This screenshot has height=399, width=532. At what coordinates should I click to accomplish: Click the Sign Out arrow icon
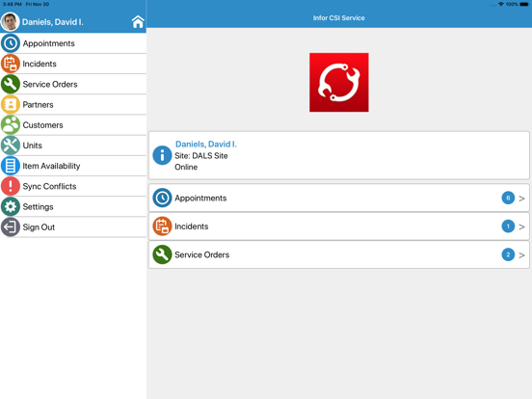click(x=11, y=226)
